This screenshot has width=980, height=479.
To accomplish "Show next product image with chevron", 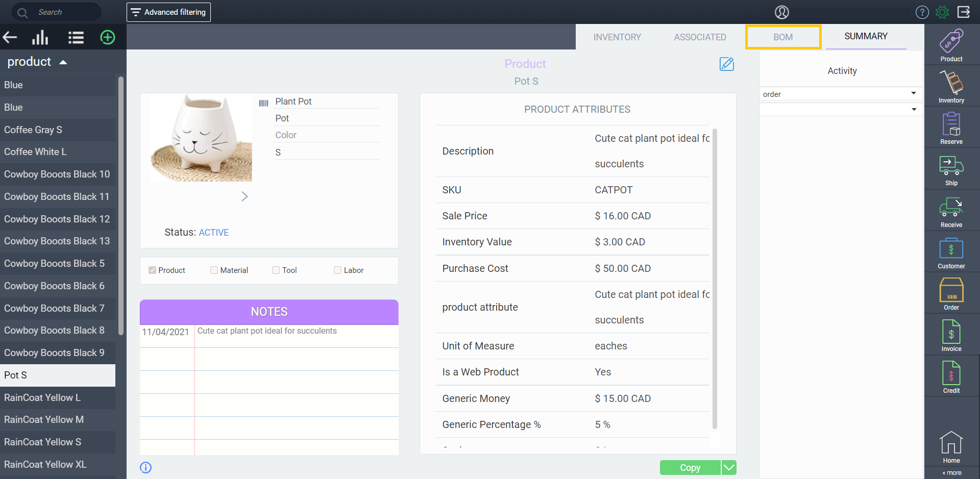I will 244,196.
